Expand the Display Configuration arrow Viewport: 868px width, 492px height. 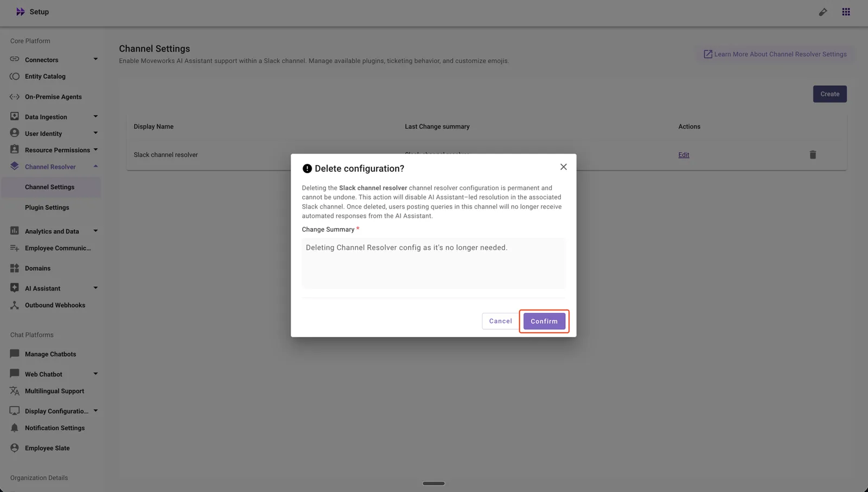tap(95, 411)
